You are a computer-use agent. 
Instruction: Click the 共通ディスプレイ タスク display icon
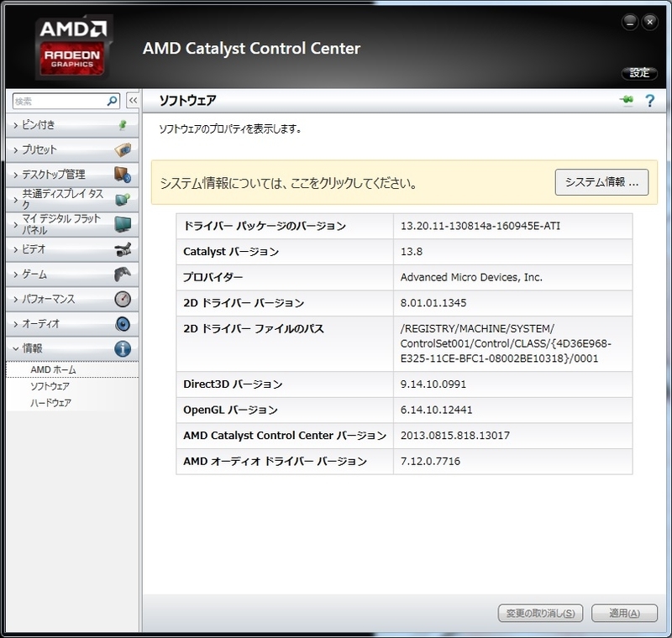pos(123,200)
